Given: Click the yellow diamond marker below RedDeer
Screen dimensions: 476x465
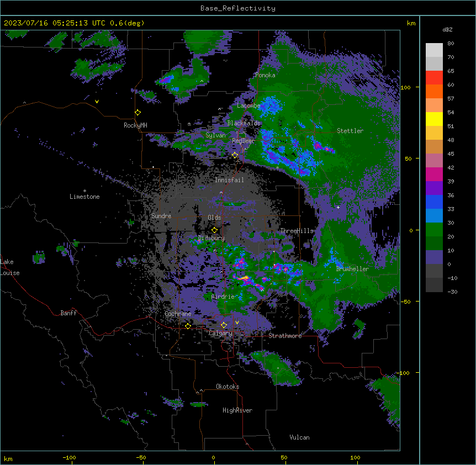Looking at the screenshot, I should (235, 155).
